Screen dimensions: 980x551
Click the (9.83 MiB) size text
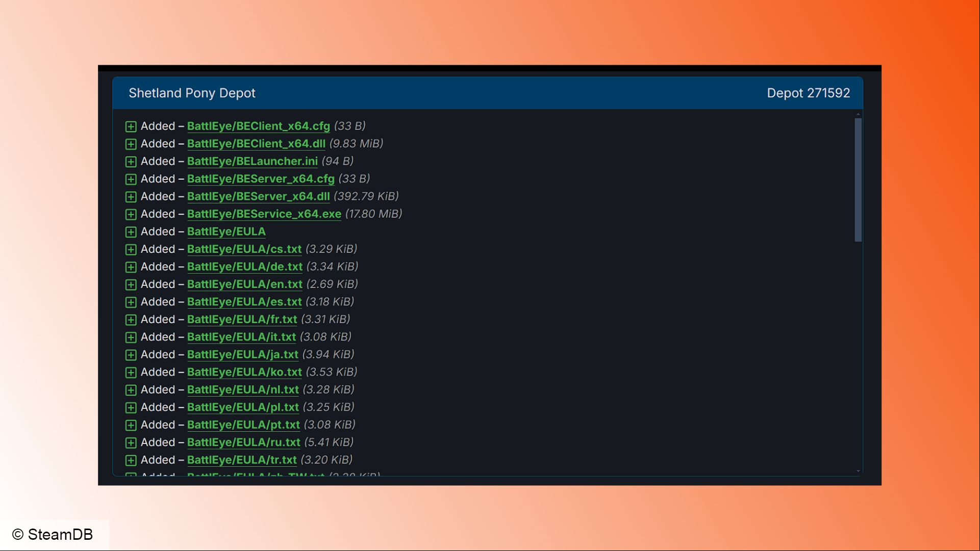[x=356, y=144]
